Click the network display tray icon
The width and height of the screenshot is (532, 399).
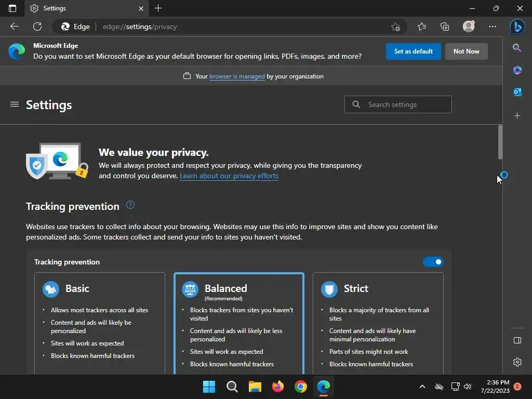(x=455, y=387)
